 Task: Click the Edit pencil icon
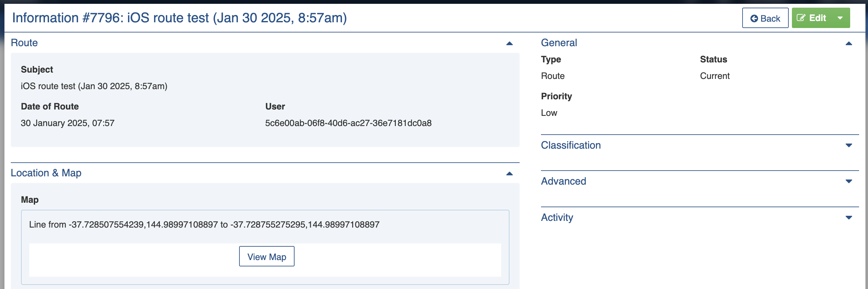[x=801, y=18]
